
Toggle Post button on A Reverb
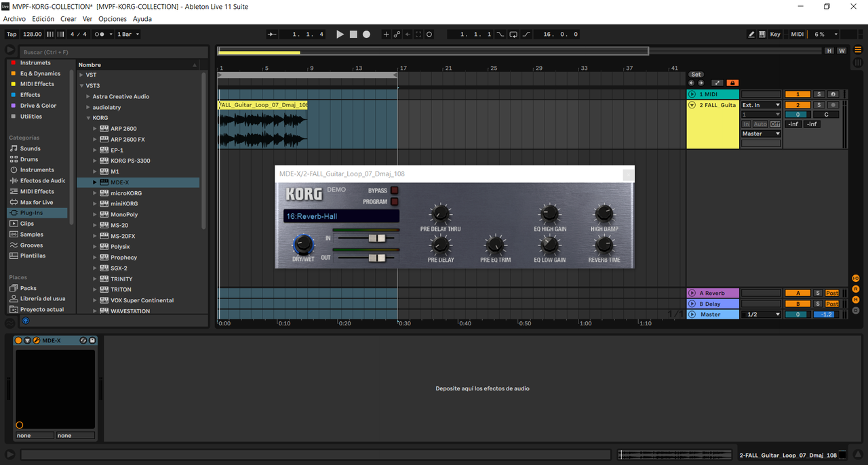[832, 293]
